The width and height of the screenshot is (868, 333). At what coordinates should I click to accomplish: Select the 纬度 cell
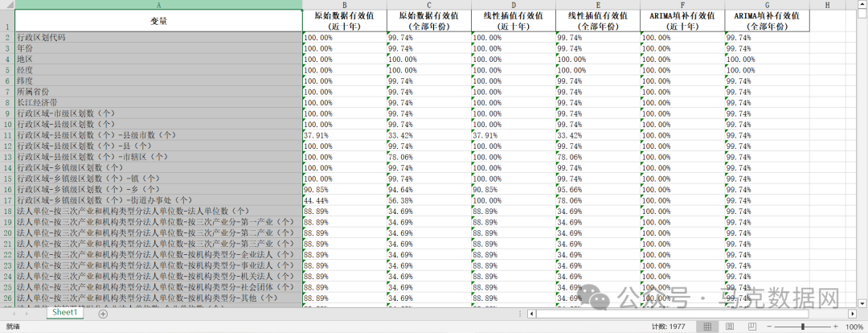coord(159,81)
